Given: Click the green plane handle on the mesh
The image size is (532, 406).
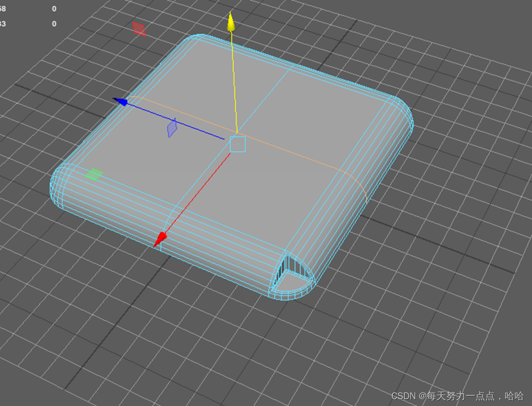Looking at the screenshot, I should tap(94, 174).
